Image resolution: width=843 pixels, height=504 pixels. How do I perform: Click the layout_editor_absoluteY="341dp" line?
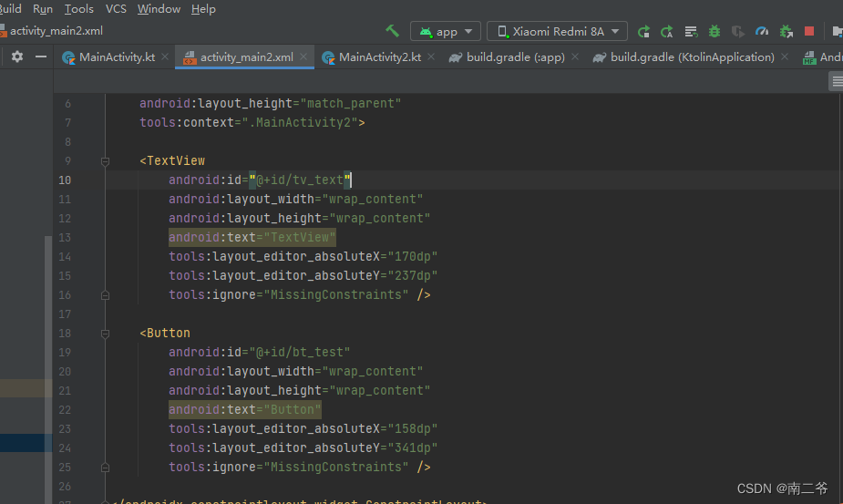tap(303, 447)
